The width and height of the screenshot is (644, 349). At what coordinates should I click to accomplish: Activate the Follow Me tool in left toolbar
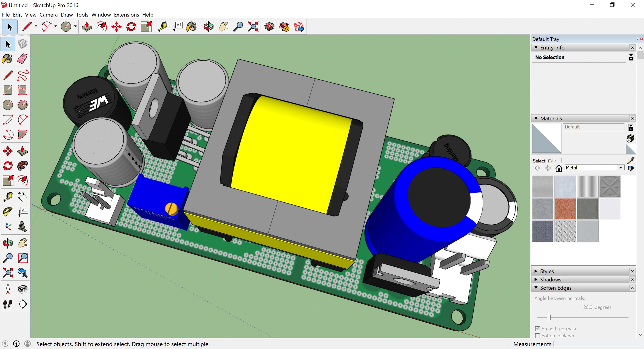pos(23,166)
